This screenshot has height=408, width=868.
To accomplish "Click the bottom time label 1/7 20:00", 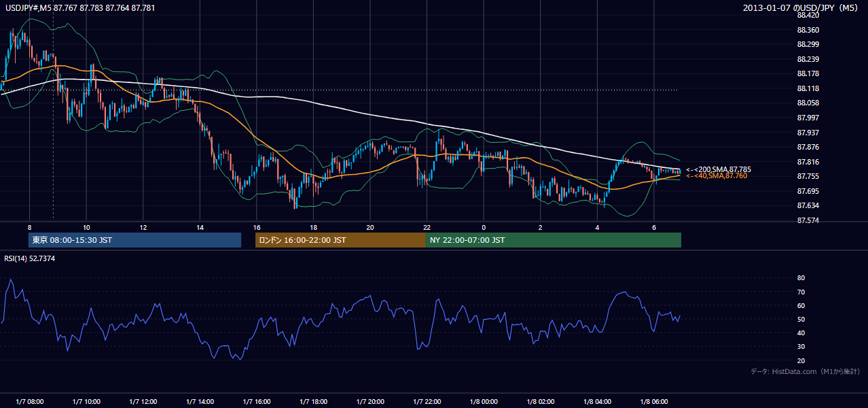I will (370, 401).
